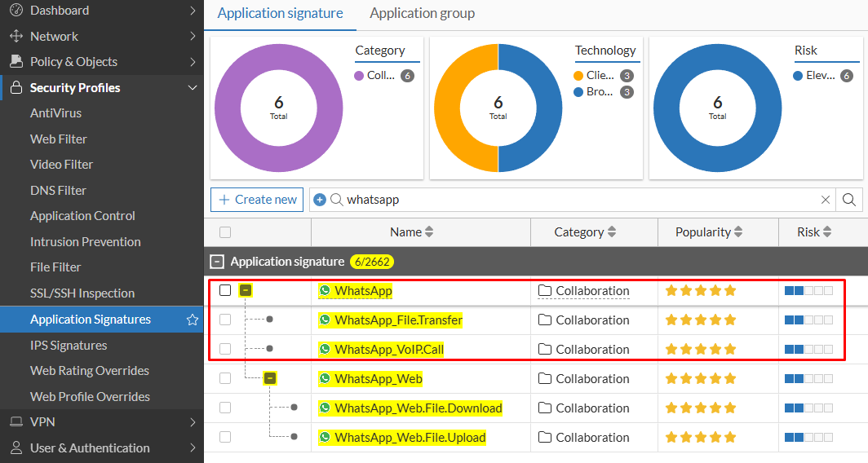Switch to the Application group tab
Screen dimensions: 868x463
point(423,13)
